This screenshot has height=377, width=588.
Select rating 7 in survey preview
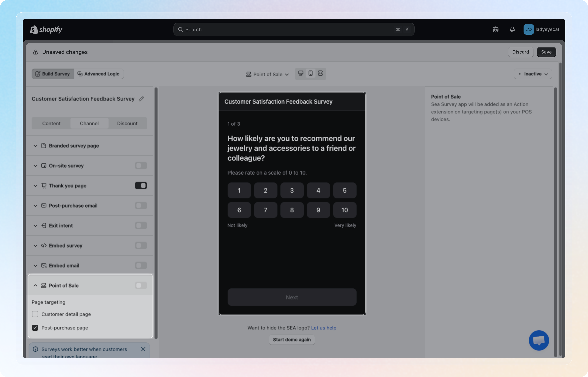(x=266, y=210)
